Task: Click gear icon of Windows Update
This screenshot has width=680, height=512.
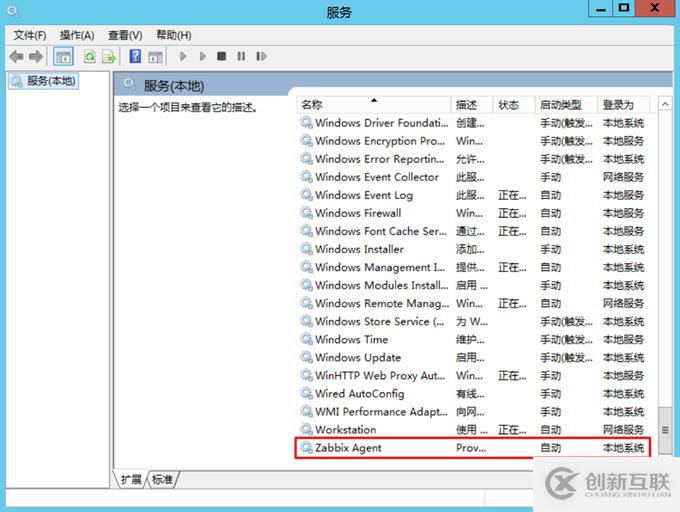Action: point(306,357)
